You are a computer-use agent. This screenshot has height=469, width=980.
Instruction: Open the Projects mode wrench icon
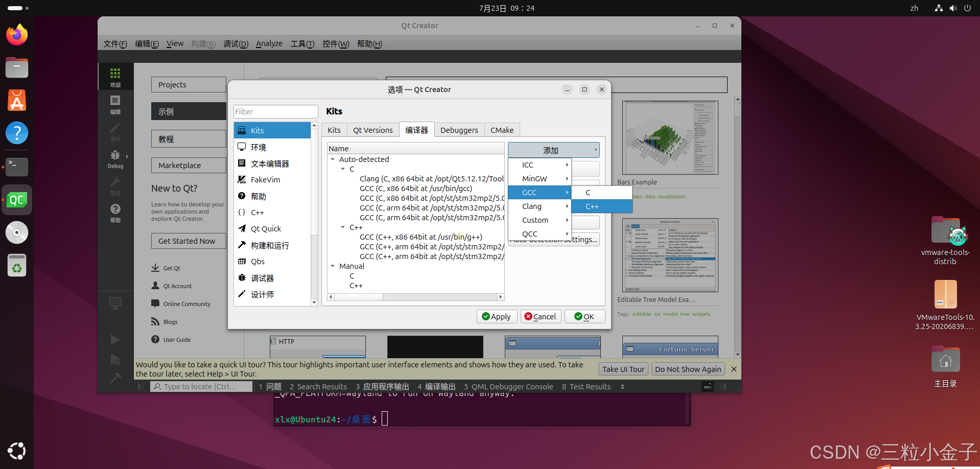click(x=115, y=185)
